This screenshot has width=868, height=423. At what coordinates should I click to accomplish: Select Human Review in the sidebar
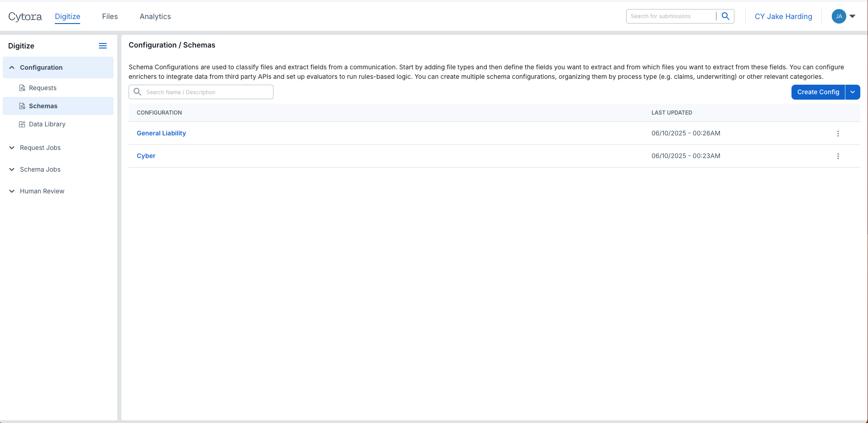pos(42,191)
